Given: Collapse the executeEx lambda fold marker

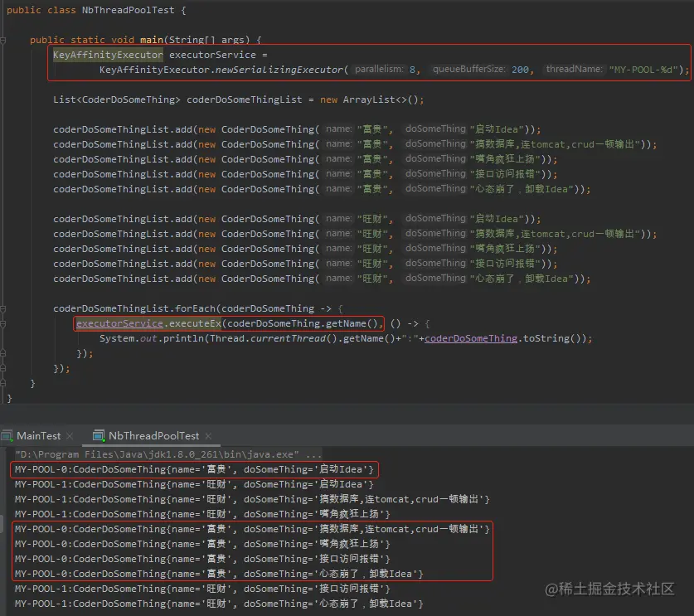Looking at the screenshot, I should pos(2,324).
